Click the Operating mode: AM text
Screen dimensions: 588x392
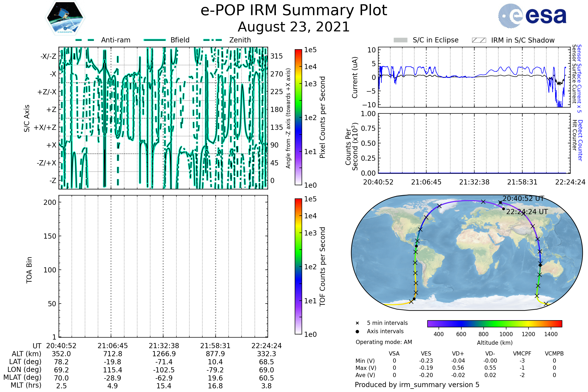click(x=384, y=342)
